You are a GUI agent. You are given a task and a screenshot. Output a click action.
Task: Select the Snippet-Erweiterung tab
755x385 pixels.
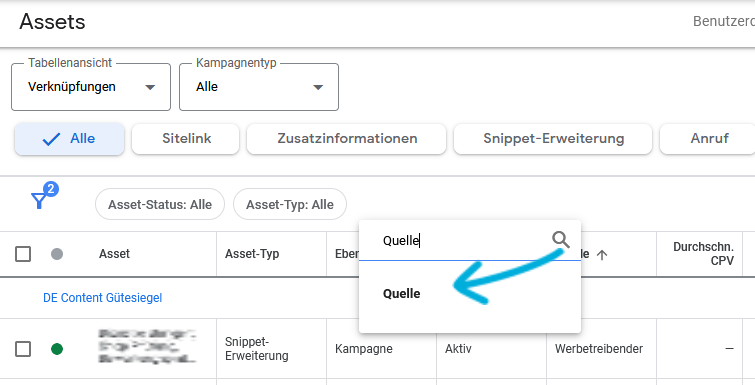click(553, 139)
